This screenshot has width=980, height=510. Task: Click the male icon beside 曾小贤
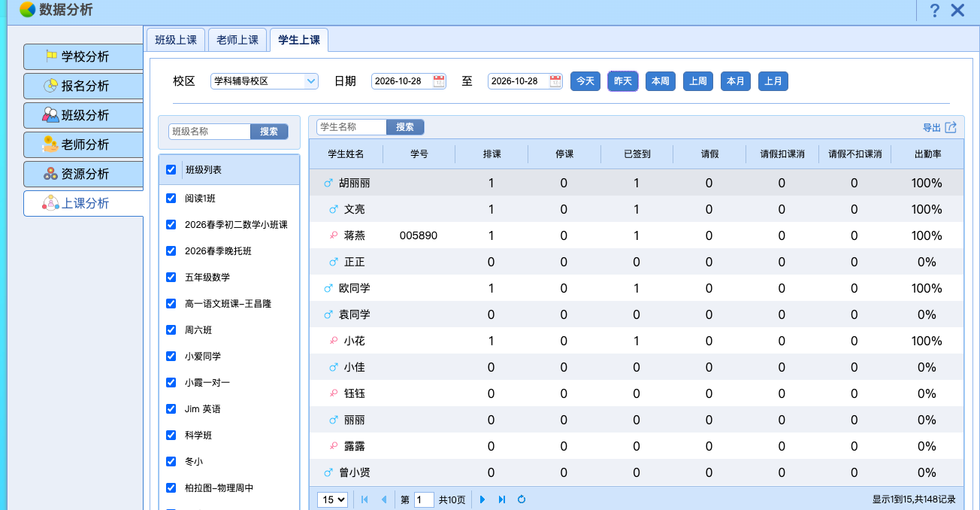point(328,472)
